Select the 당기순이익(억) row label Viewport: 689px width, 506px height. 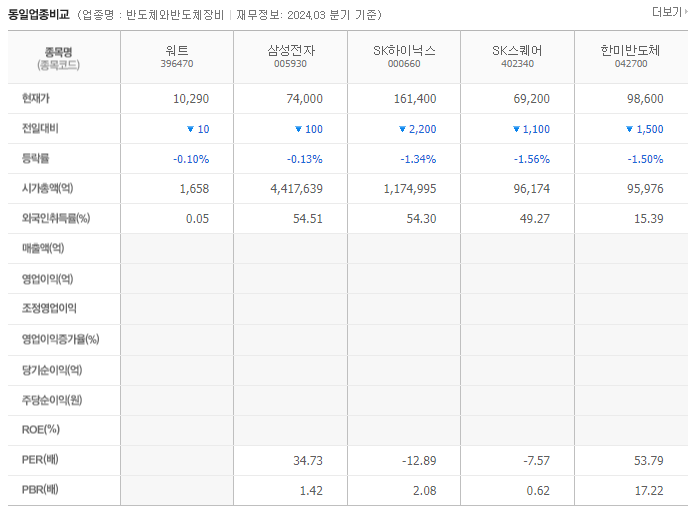52,370
